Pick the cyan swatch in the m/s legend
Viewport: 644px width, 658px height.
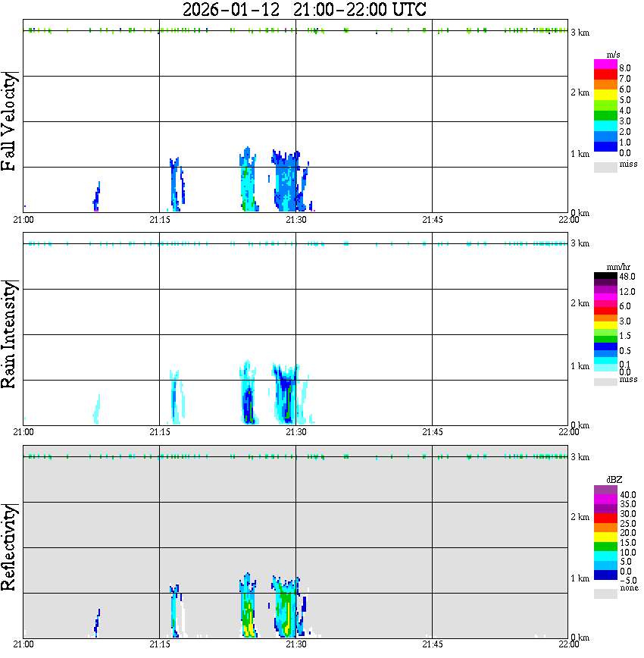(x=605, y=126)
